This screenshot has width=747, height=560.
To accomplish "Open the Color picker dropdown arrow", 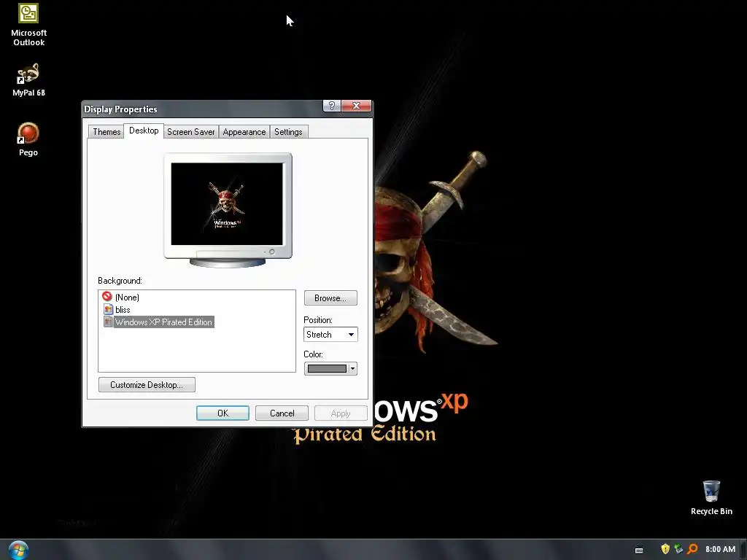I will (352, 368).
